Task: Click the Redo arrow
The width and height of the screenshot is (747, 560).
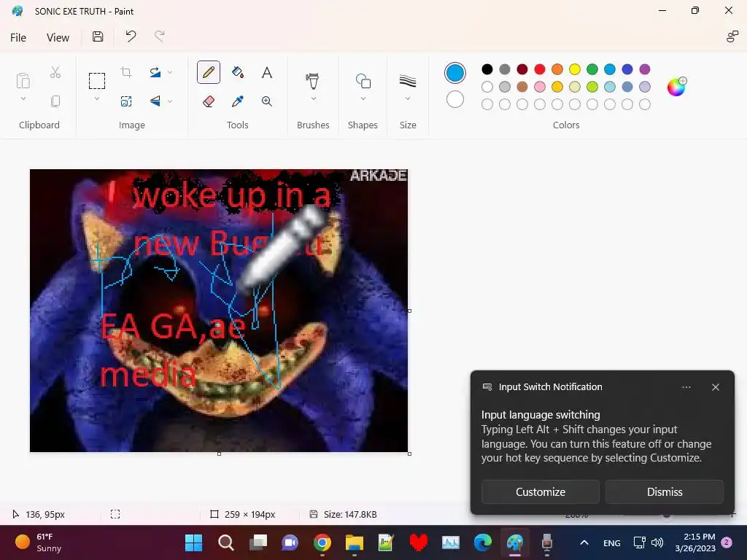Action: point(159,36)
